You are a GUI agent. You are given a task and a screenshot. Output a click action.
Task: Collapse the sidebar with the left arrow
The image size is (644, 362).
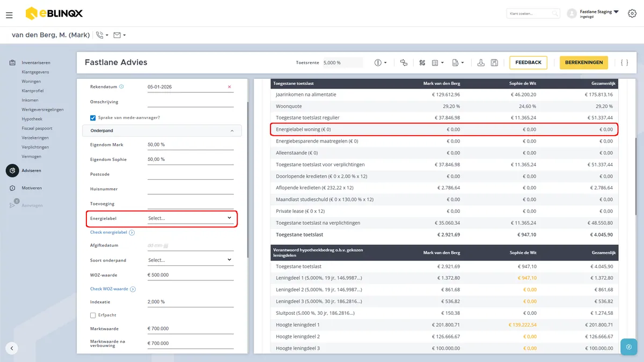(12, 348)
